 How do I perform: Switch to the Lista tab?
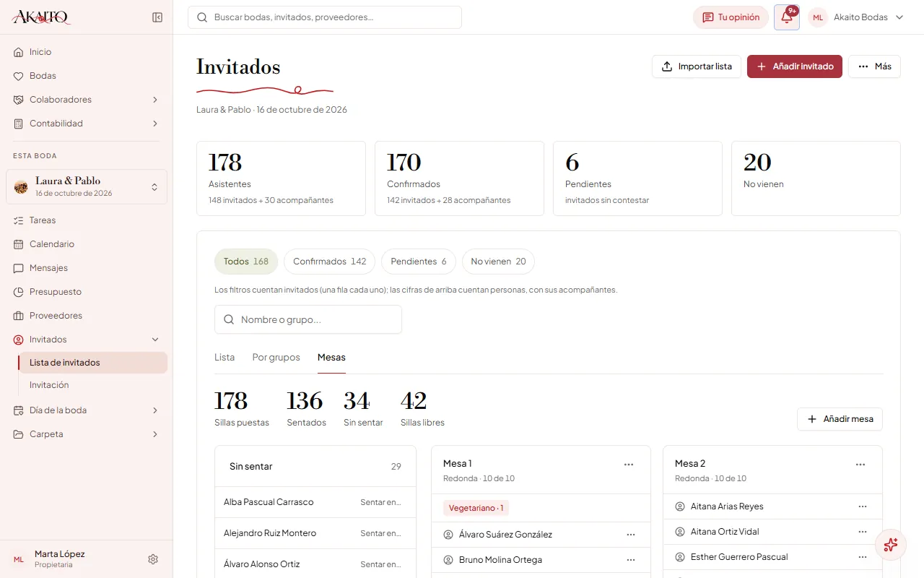tap(225, 358)
